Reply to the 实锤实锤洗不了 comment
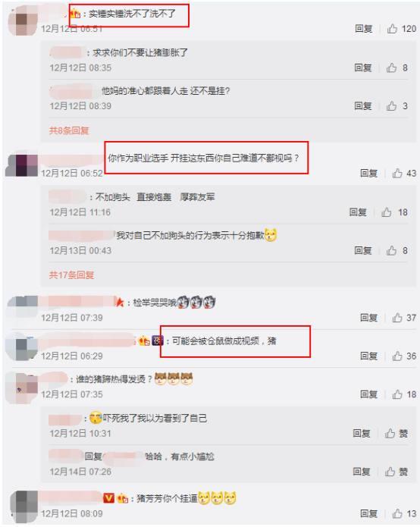Viewport: 420px width, 527px height. (x=364, y=29)
